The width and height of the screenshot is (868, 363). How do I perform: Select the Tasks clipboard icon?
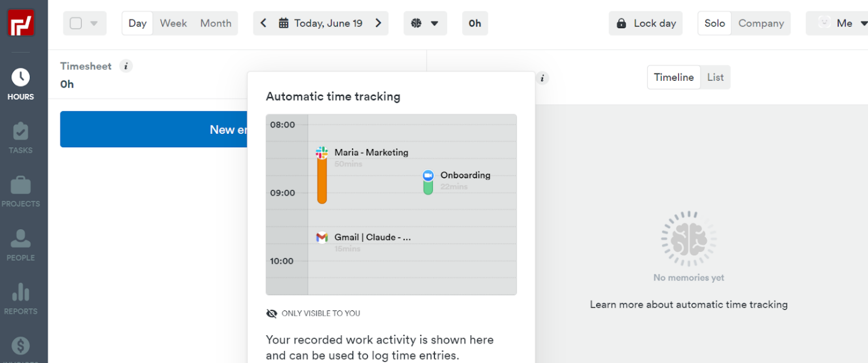click(x=20, y=135)
